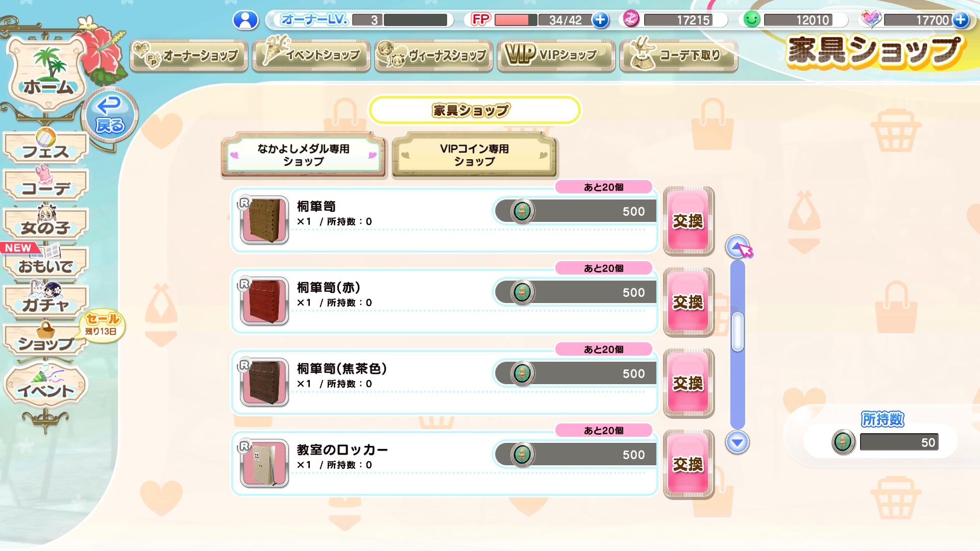
Task: Open the イベント event menu
Action: (x=46, y=385)
